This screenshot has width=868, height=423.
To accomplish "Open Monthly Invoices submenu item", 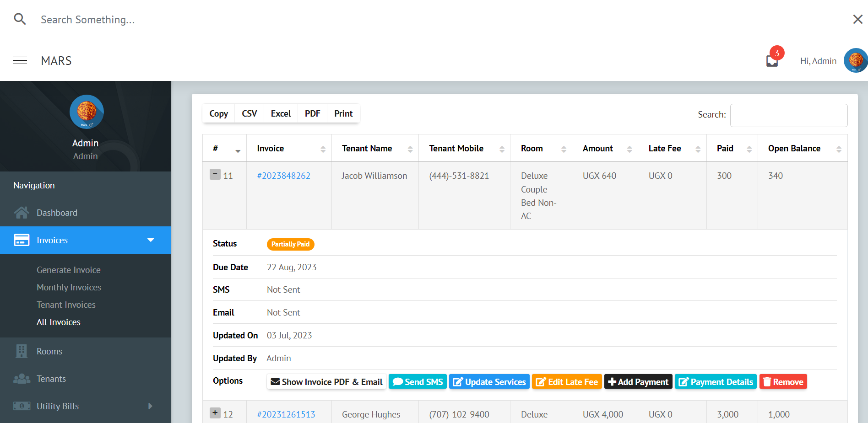I will [69, 287].
